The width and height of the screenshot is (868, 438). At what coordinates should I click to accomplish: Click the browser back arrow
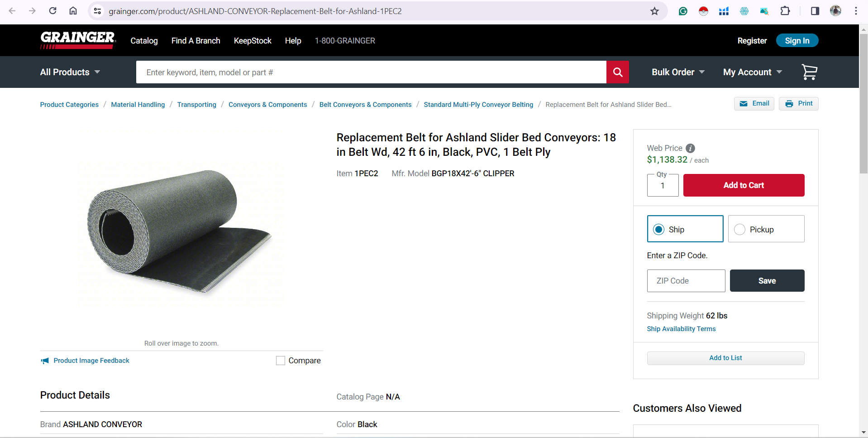(12, 11)
